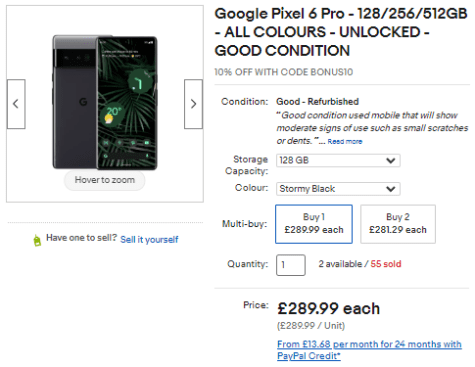Click the green selling tag icon
Image resolution: width=475 pixels, height=367 pixels.
(x=37, y=240)
